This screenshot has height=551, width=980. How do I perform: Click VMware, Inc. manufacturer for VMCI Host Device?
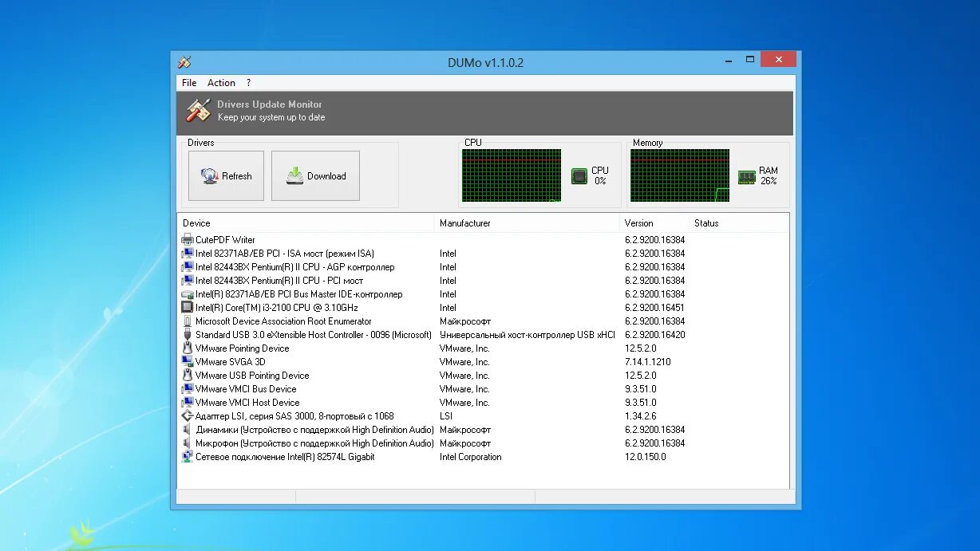click(464, 403)
